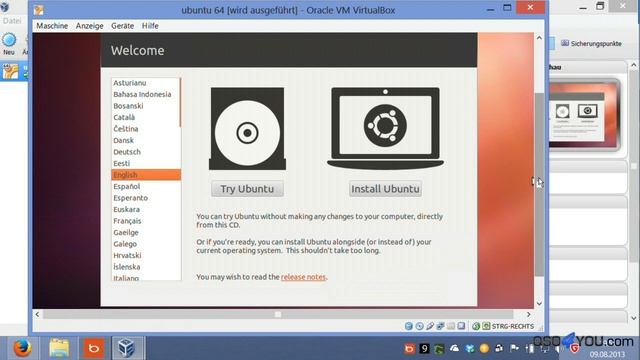640x360 pixels.
Task: Click the Neu toolbar icon in VirtualBox Manager
Action: 9,40
